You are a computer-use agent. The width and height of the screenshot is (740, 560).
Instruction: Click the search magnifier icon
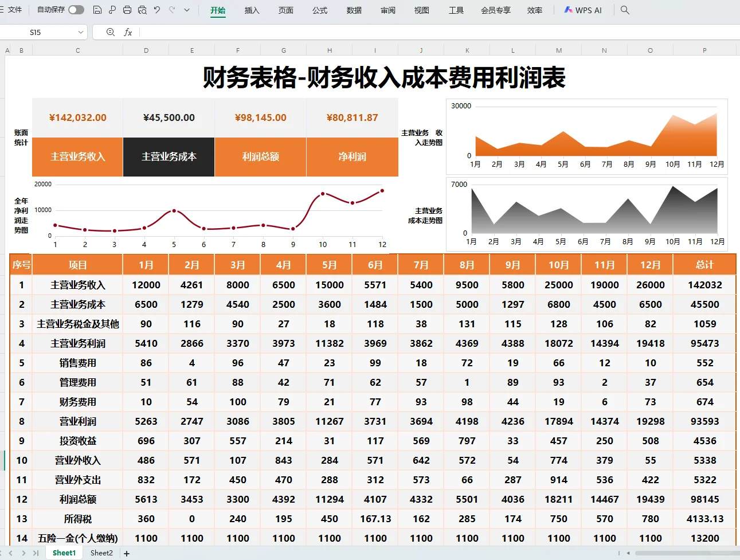625,10
